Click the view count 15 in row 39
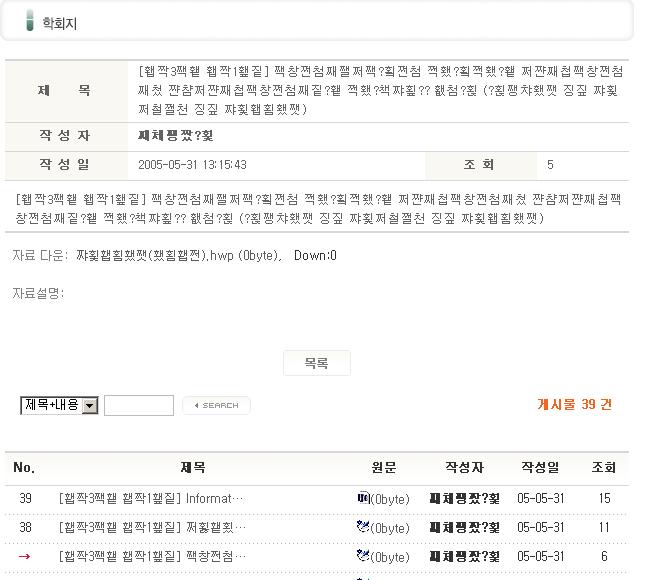 (x=604, y=498)
